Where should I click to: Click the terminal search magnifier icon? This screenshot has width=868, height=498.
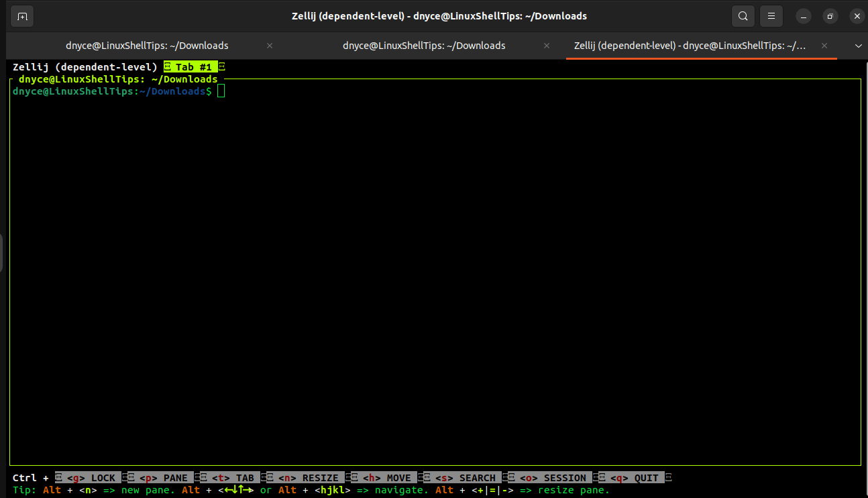743,16
